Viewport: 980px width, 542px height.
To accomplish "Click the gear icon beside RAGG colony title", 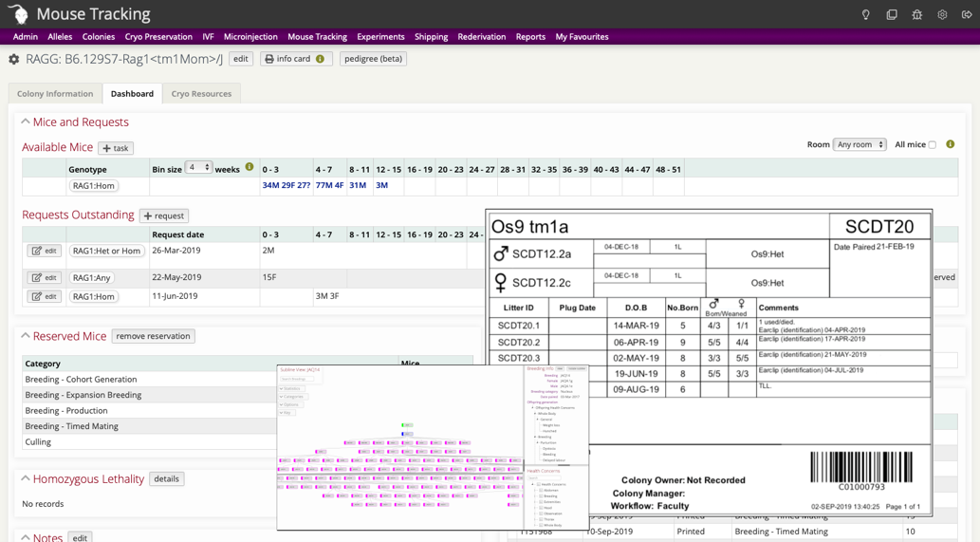I will (14, 59).
